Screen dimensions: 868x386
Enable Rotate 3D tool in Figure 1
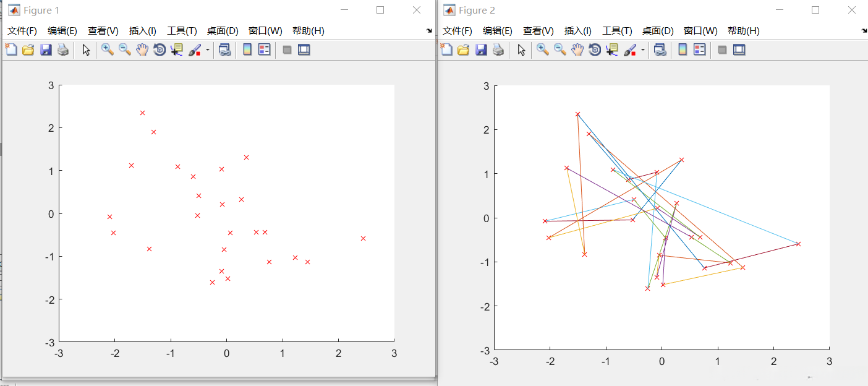[x=160, y=50]
